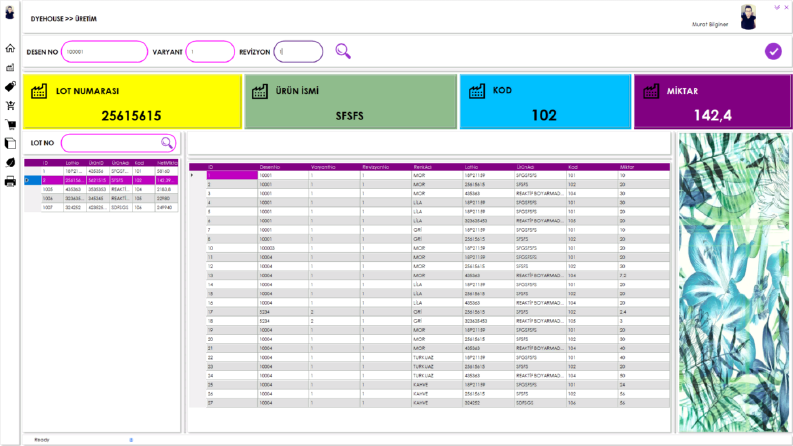
Task: Select lot row with ID 1005
Action: point(101,189)
